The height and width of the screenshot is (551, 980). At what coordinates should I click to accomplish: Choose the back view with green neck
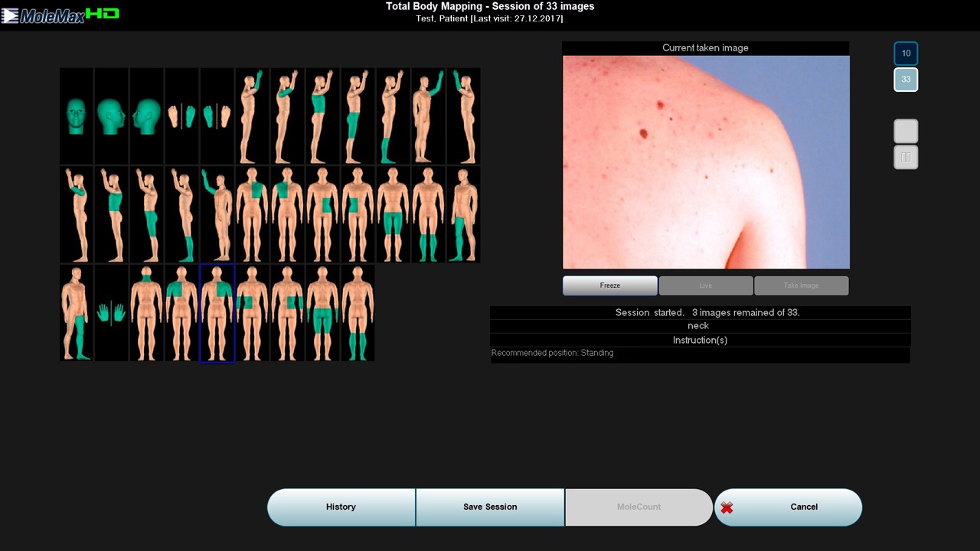(147, 313)
